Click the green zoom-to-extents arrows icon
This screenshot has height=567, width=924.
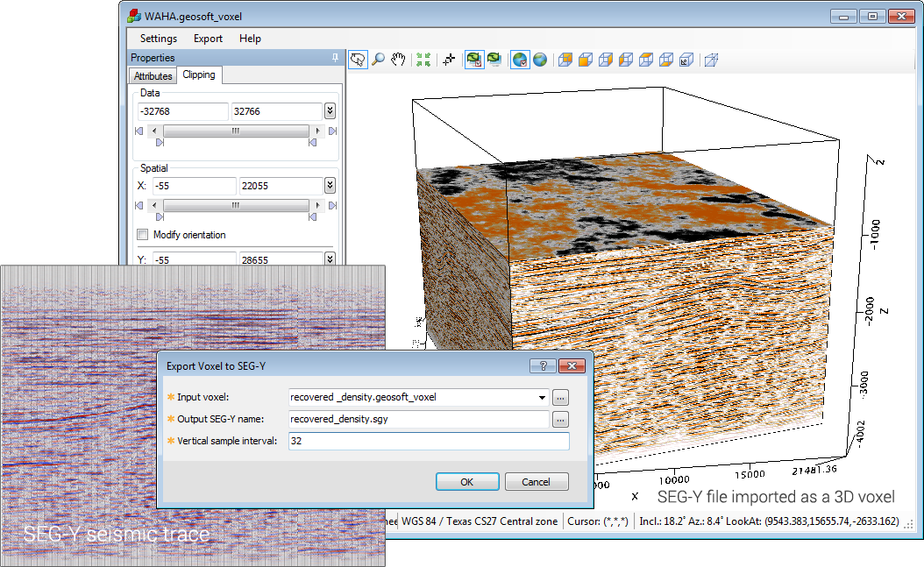click(x=424, y=60)
